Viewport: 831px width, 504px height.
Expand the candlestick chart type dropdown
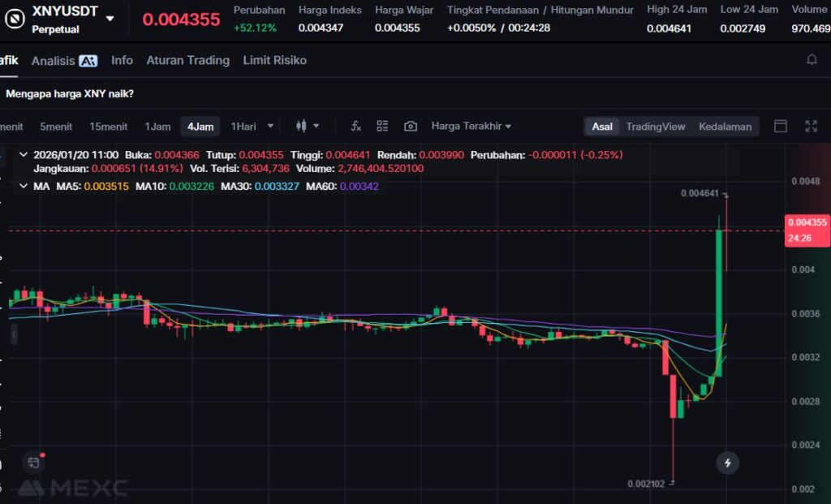[308, 126]
